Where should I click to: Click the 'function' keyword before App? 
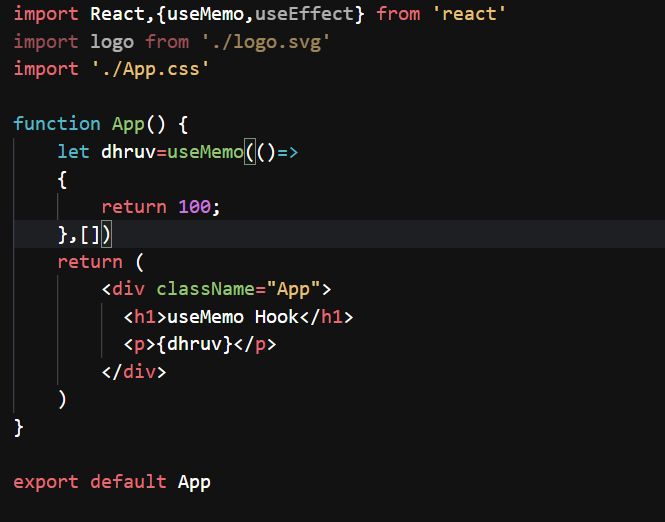tap(57, 124)
